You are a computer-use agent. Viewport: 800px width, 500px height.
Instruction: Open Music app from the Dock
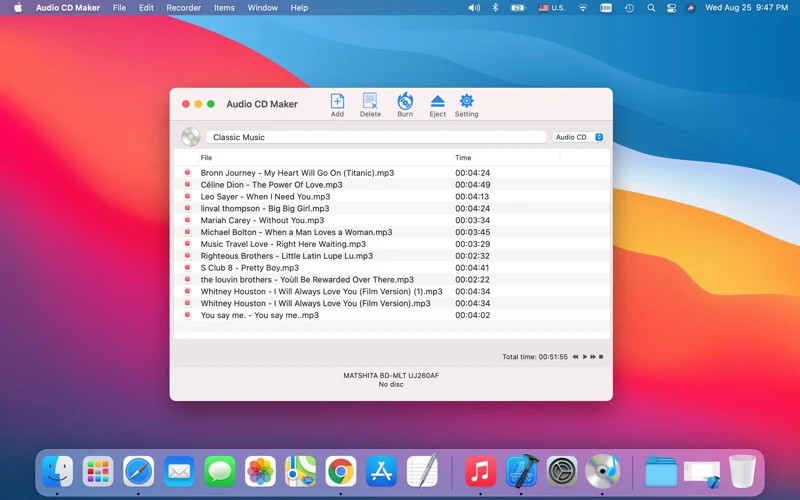pos(480,471)
